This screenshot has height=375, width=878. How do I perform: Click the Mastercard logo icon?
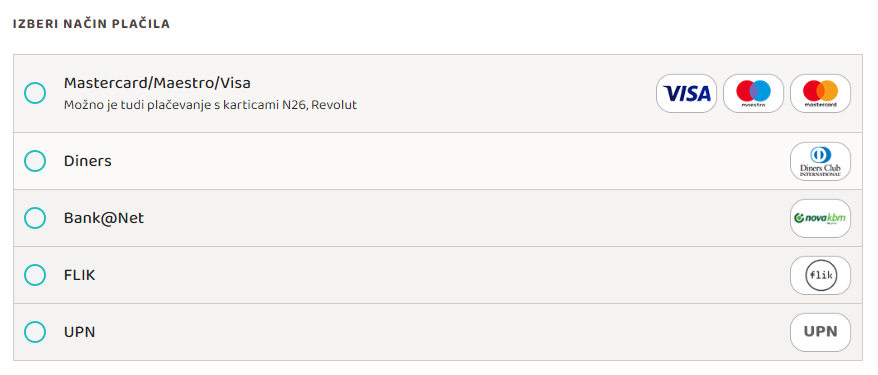tap(820, 93)
